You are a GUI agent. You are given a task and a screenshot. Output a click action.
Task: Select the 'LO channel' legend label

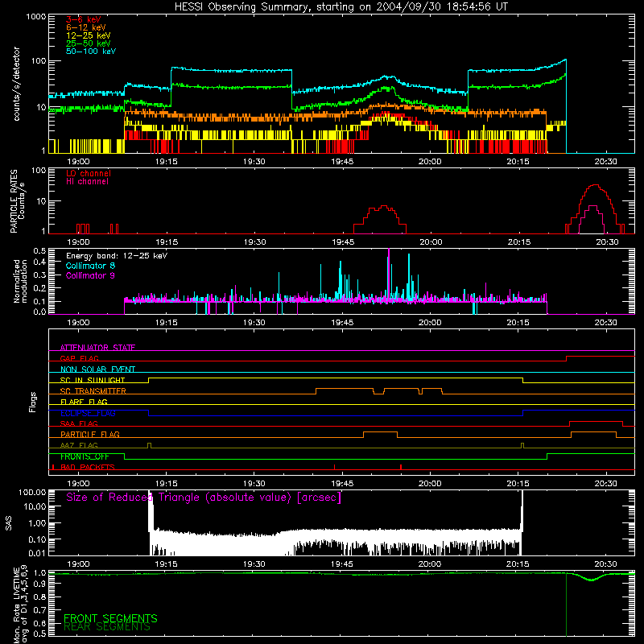pos(89,173)
